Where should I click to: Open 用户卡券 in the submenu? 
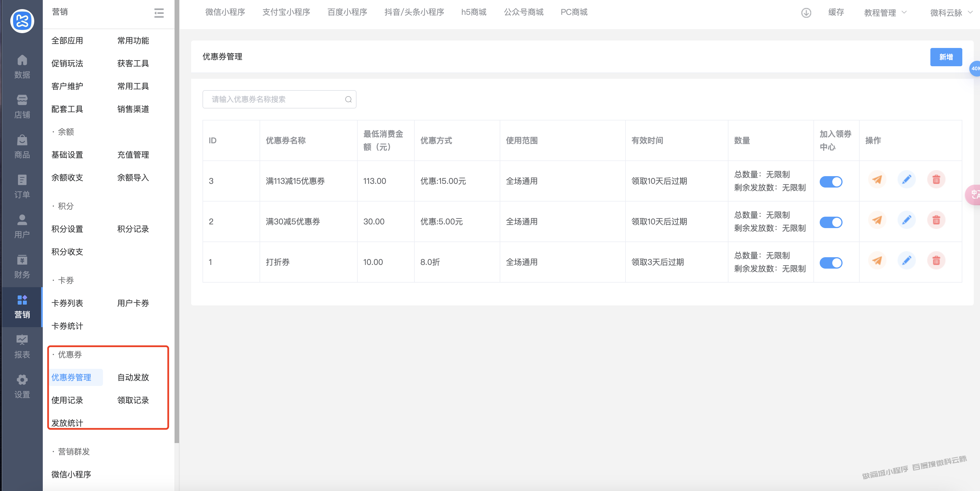click(x=133, y=303)
